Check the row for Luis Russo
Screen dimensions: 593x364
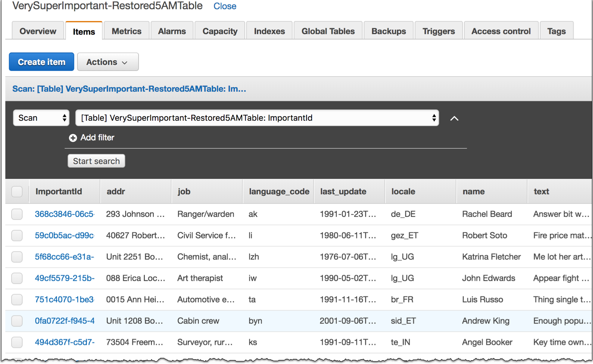[x=17, y=300]
